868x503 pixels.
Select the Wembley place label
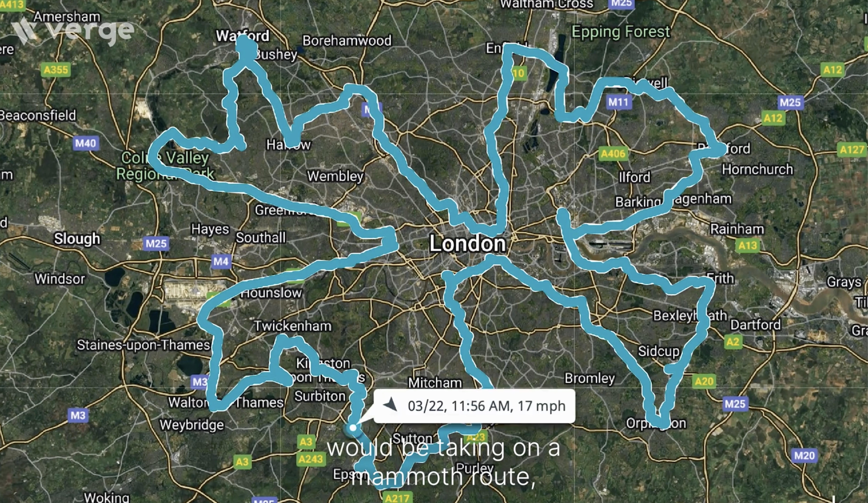click(x=335, y=176)
